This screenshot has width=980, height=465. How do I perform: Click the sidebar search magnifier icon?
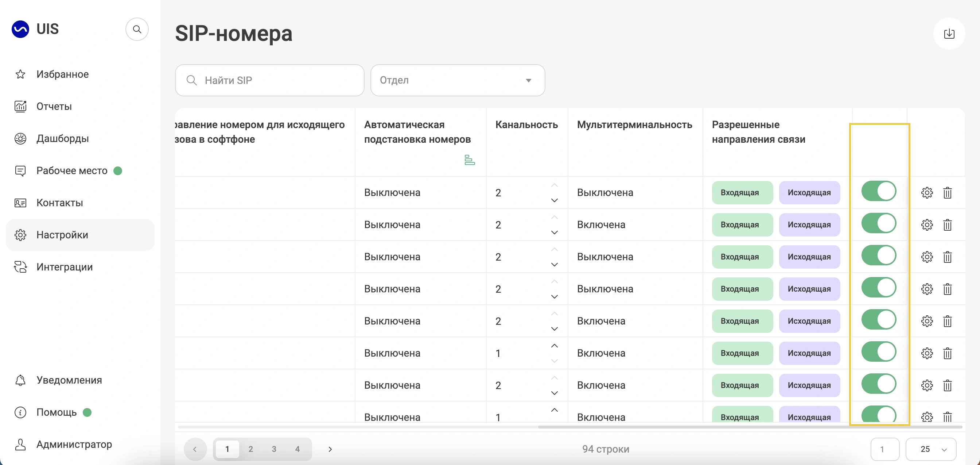click(x=137, y=29)
